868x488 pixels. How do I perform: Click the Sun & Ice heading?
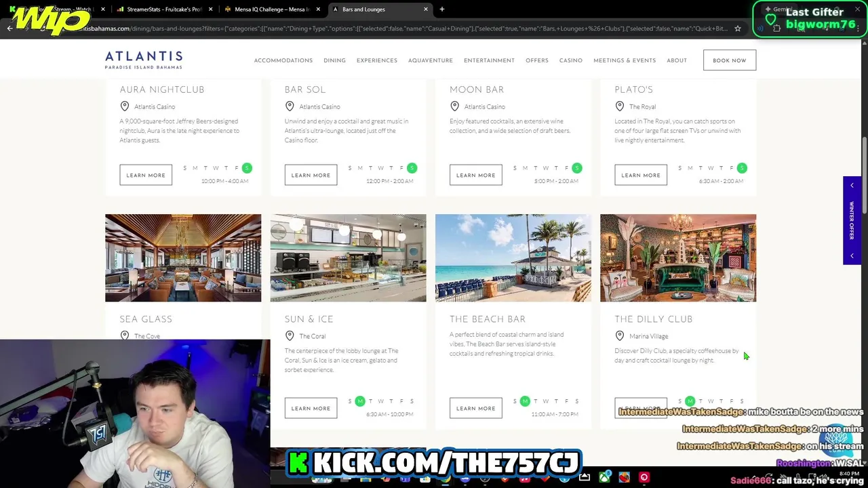[x=309, y=319]
